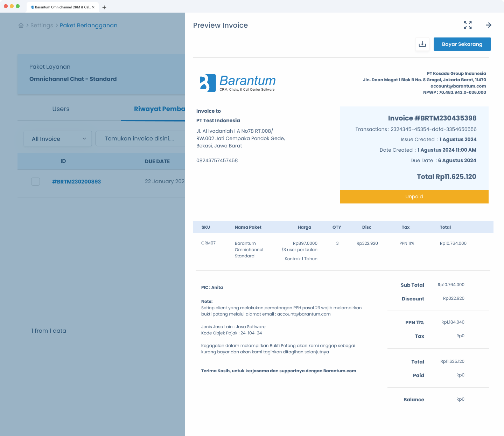Open invoice #BRTM230200893 link
This screenshot has width=504, height=436.
tap(76, 181)
